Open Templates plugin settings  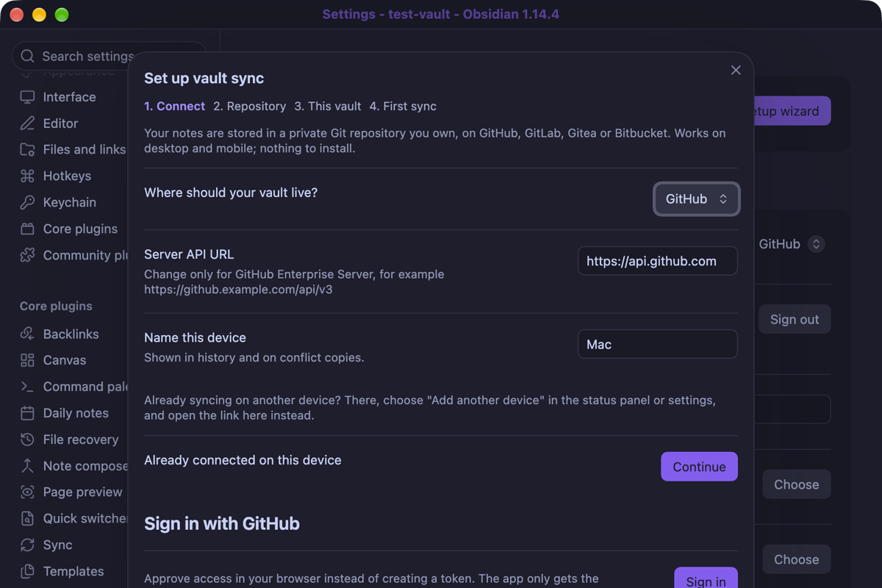(72, 571)
